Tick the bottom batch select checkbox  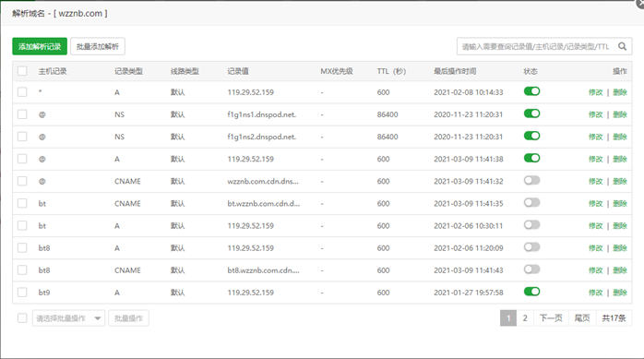pos(22,317)
